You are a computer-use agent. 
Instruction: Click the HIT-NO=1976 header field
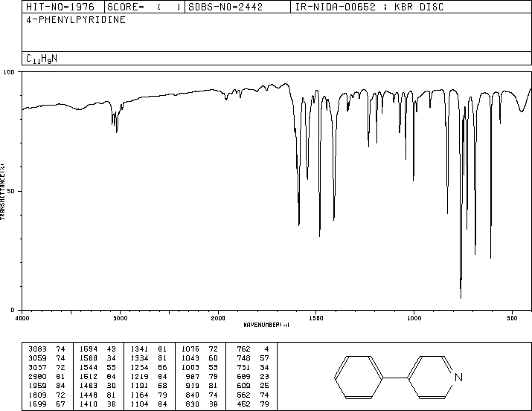point(63,7)
